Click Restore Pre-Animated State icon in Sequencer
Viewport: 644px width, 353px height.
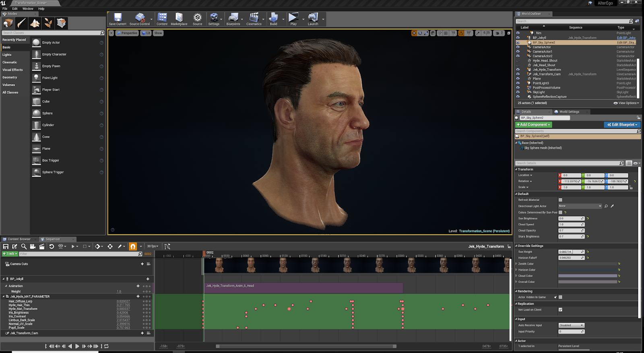(x=52, y=246)
